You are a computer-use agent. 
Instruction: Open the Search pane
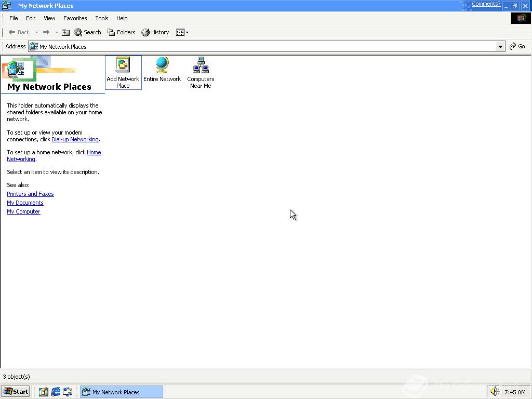pyautogui.click(x=87, y=32)
